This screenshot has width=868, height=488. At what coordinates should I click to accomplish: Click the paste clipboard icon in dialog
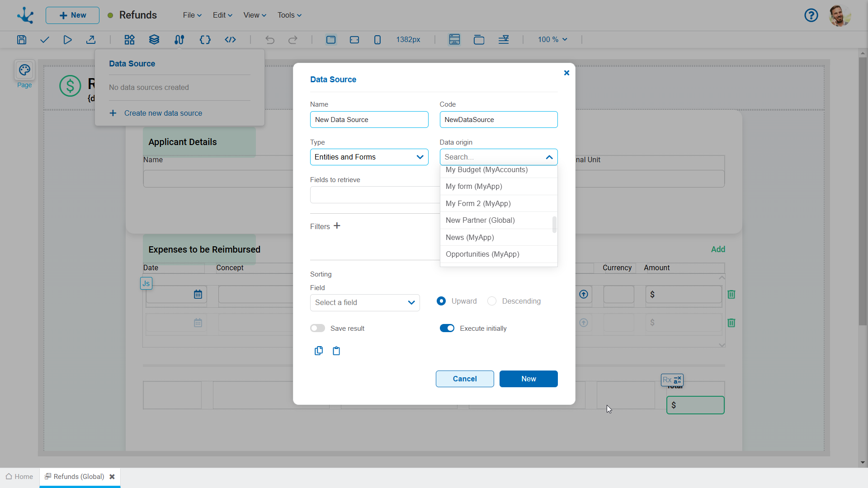tap(336, 351)
